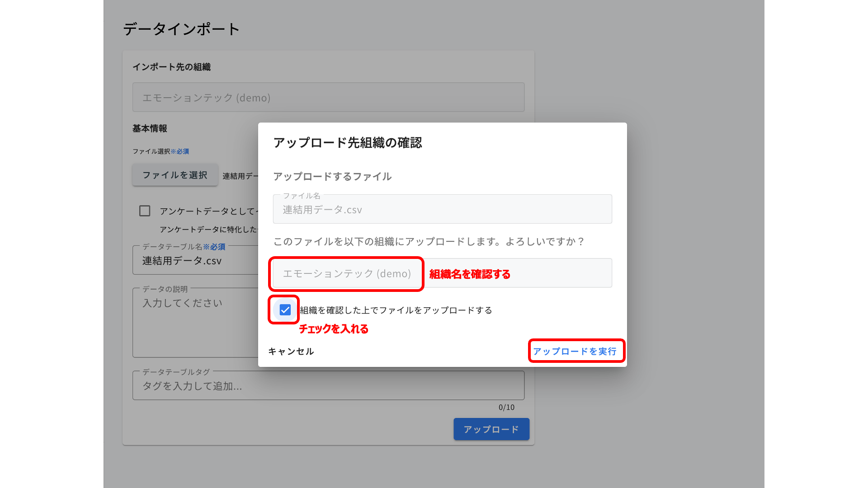Click the 基本情報 section label

(150, 129)
